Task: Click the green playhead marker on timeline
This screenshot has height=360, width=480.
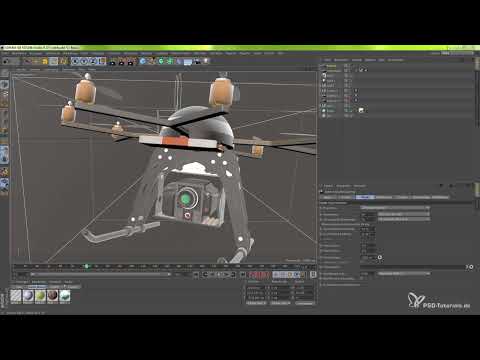Action: point(87,266)
